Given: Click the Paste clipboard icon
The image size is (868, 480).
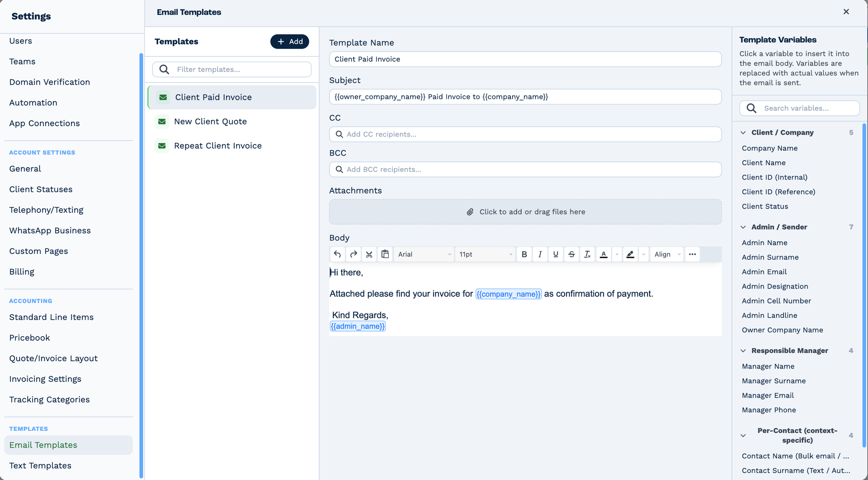Looking at the screenshot, I should (385, 254).
